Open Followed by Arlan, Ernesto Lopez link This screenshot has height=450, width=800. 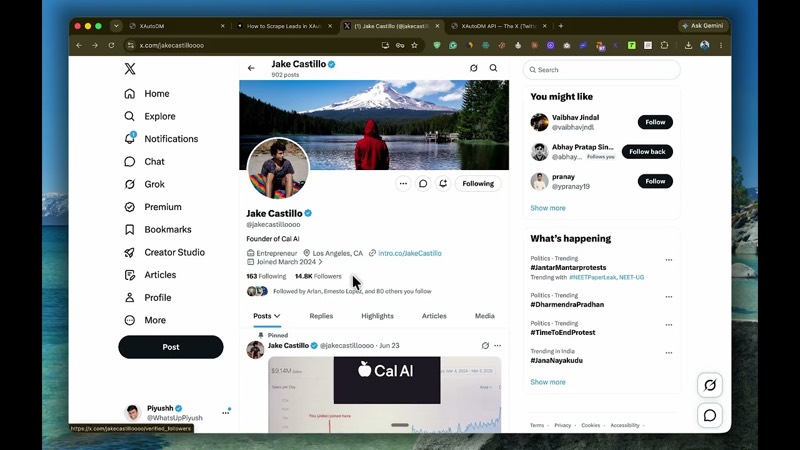[x=352, y=291]
